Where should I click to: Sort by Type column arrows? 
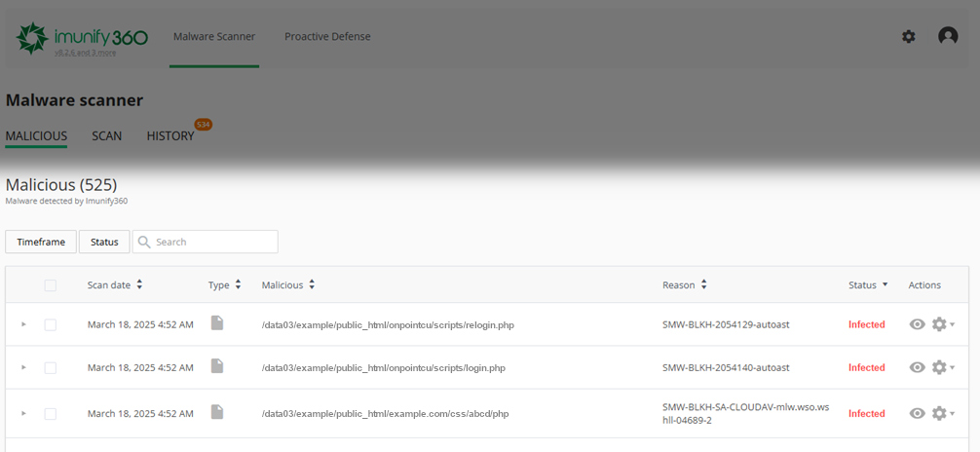point(238,284)
